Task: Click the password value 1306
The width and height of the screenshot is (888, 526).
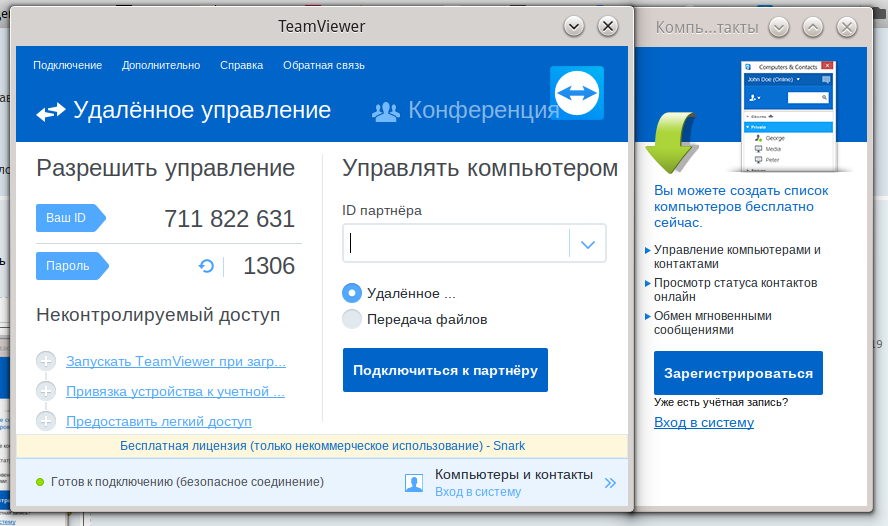Action: (x=269, y=266)
